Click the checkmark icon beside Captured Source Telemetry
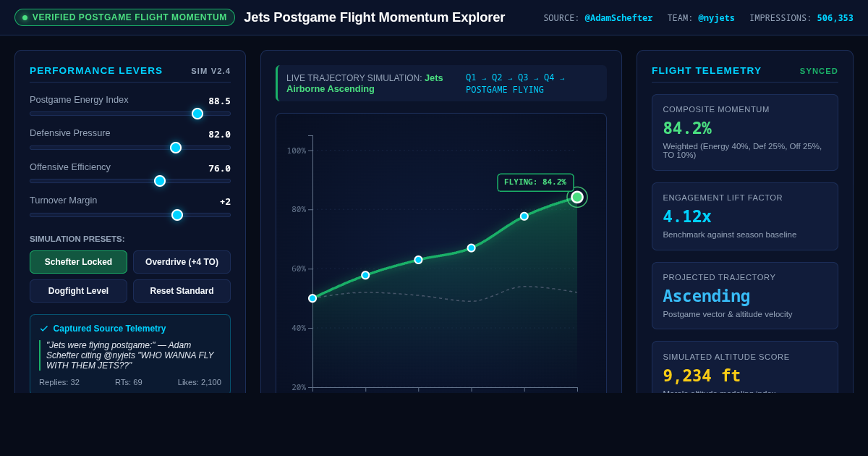 click(x=44, y=329)
